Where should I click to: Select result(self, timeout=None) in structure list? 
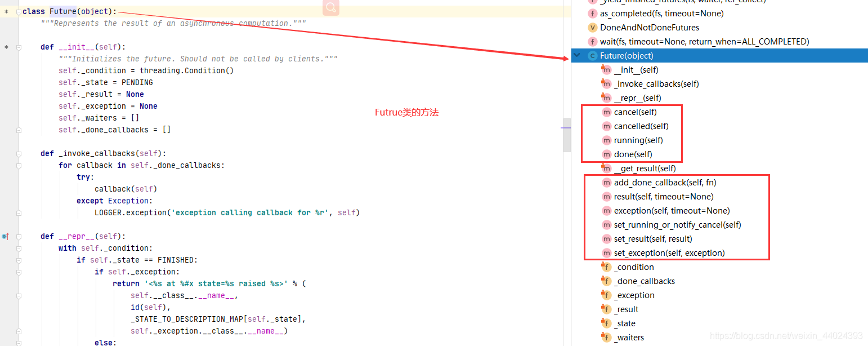(x=663, y=197)
